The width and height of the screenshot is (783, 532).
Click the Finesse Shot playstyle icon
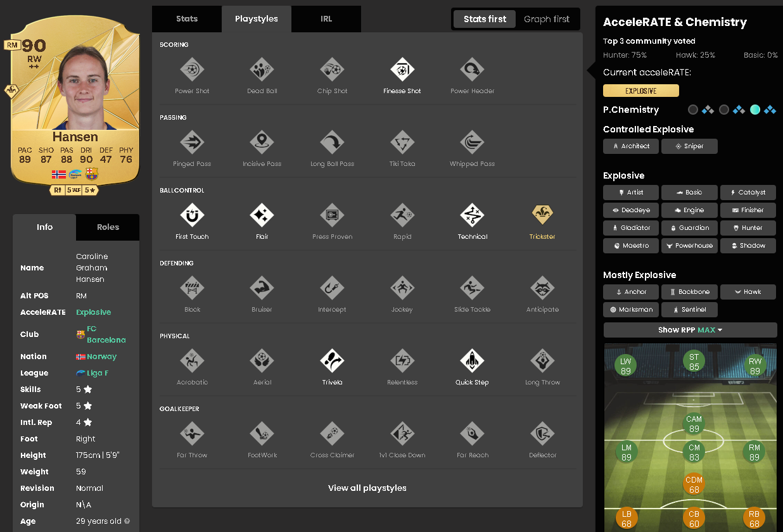pyautogui.click(x=402, y=70)
